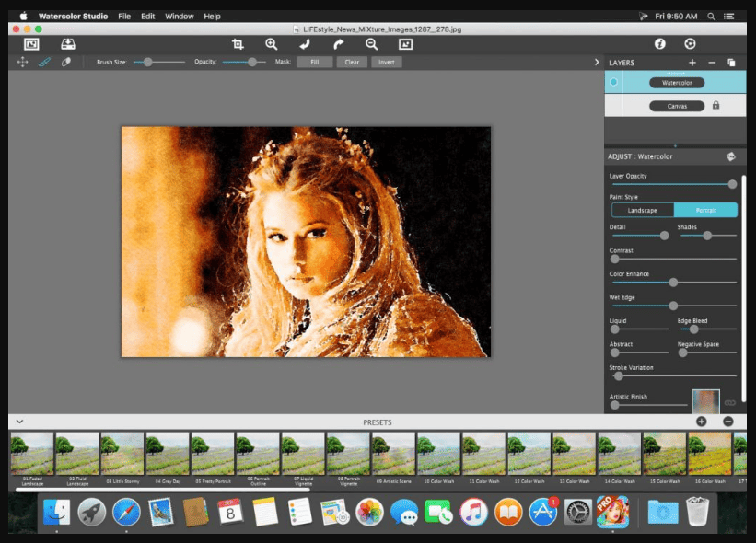Image resolution: width=756 pixels, height=543 pixels.
Task: Open Safari from the Dock
Action: [126, 511]
